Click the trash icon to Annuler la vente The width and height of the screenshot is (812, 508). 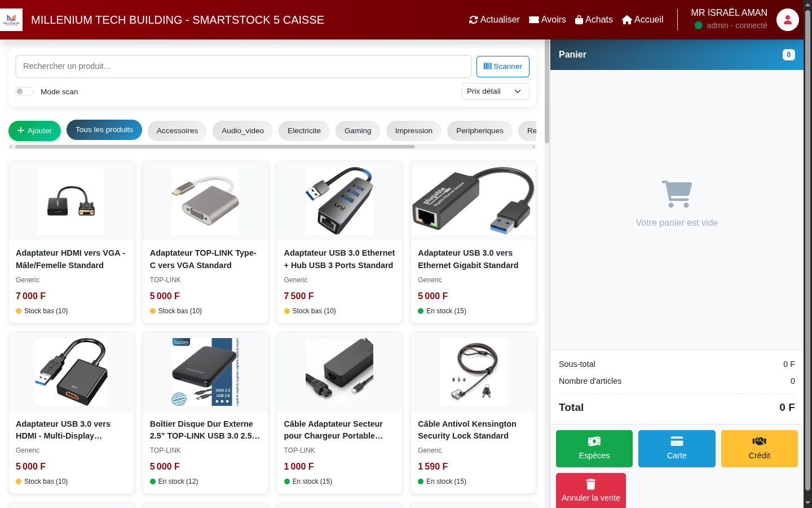(x=590, y=484)
